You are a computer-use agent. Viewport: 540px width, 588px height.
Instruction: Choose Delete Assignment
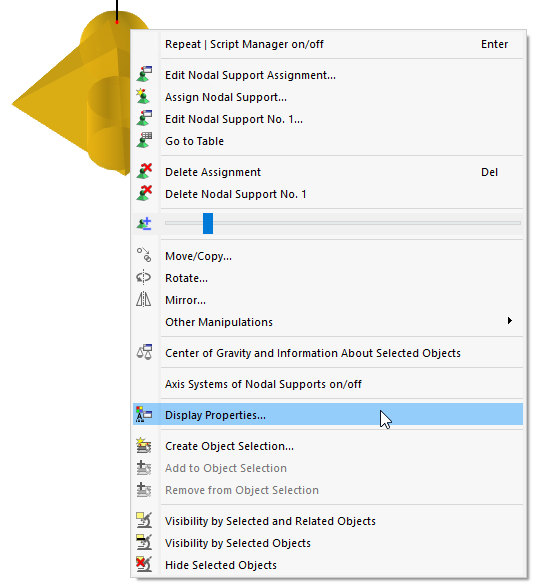point(328,172)
